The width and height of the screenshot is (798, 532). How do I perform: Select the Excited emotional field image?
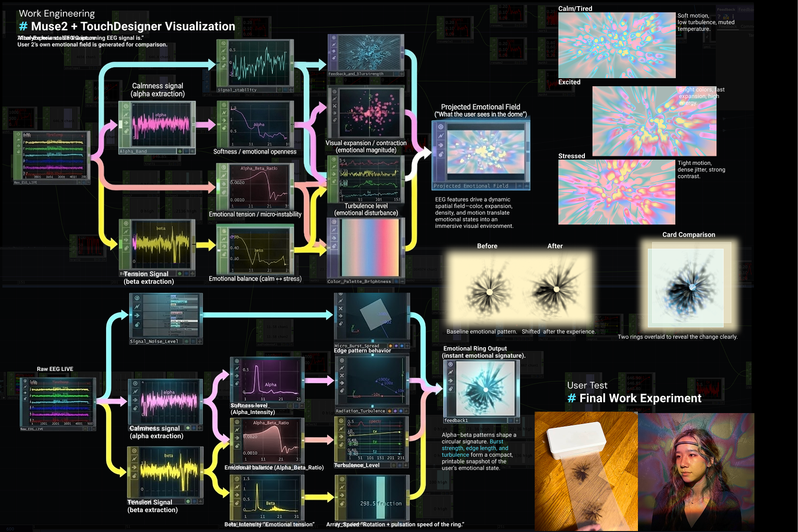[654, 121]
